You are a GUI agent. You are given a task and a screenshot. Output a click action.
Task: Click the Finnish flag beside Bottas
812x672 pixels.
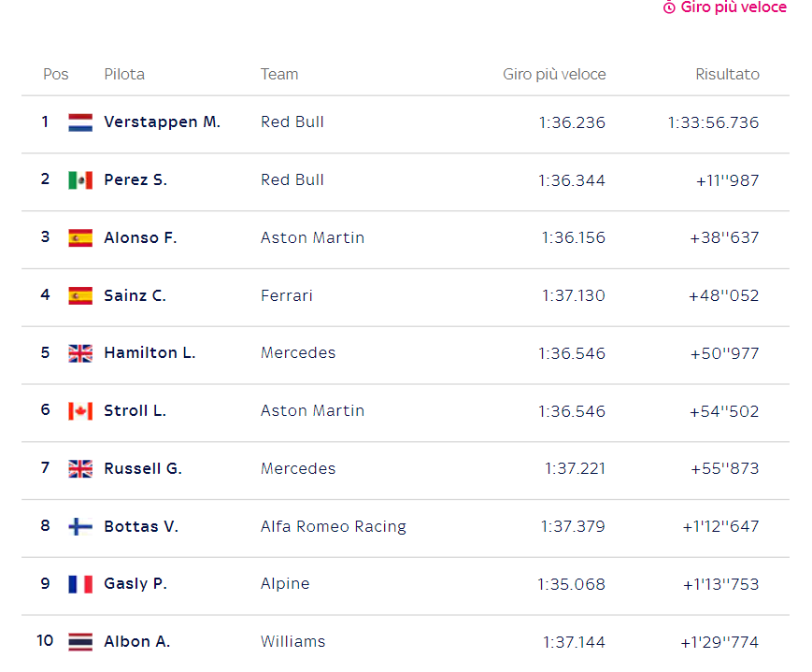pyautogui.click(x=80, y=527)
